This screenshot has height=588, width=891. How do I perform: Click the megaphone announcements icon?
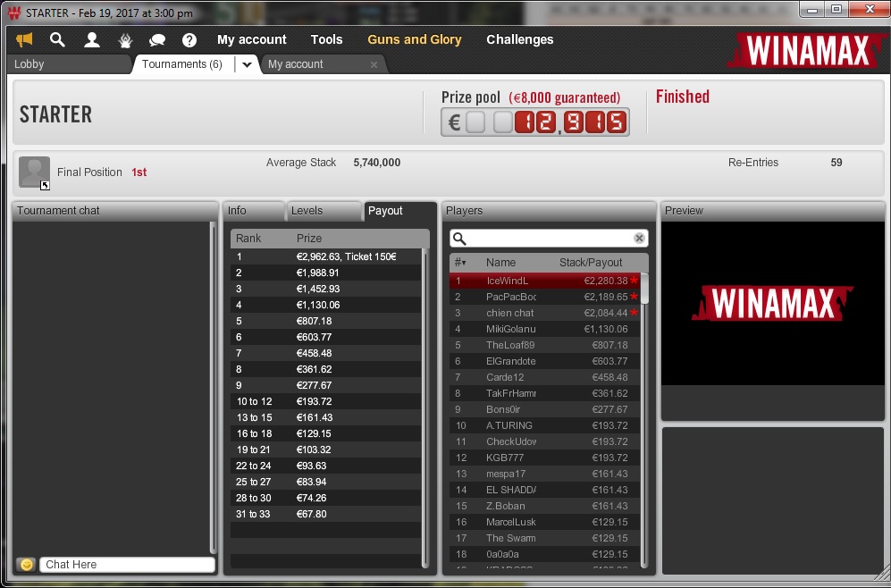point(24,40)
